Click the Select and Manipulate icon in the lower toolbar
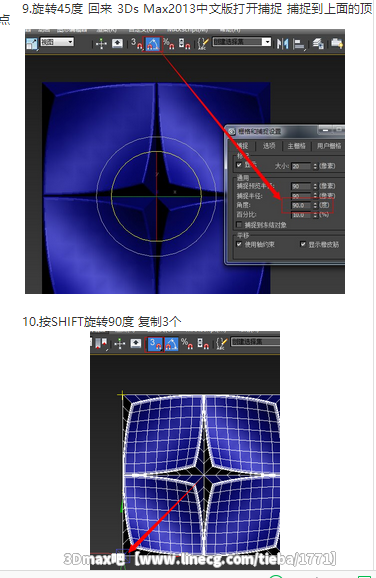 coord(120,344)
